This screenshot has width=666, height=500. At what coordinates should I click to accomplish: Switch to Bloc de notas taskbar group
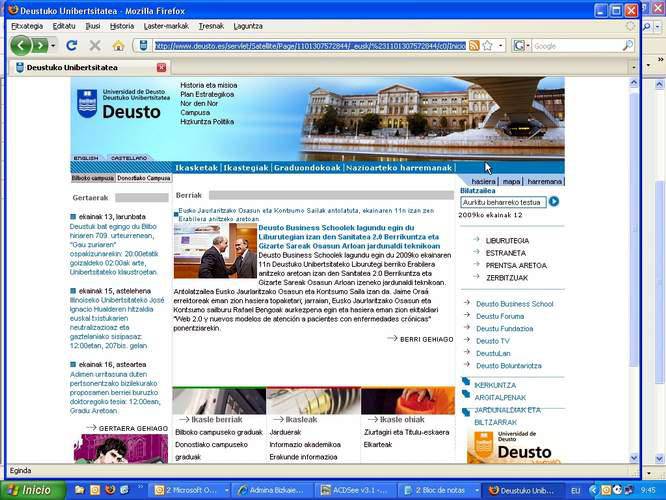(440, 491)
